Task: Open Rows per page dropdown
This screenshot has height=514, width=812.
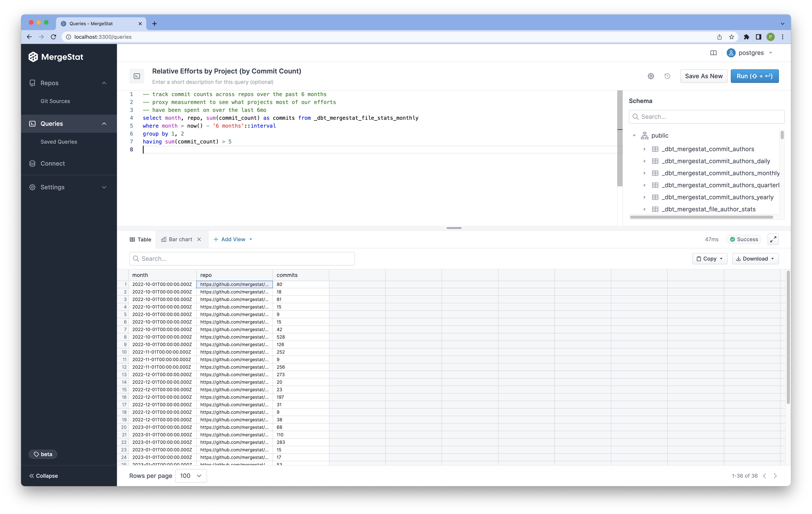Action: (191, 476)
